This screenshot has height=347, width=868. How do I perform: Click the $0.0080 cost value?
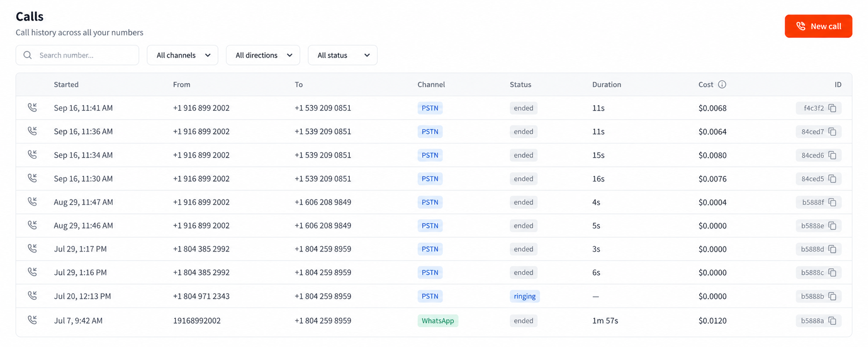coord(713,155)
